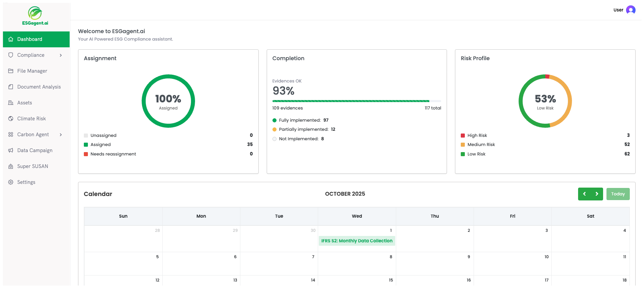Screen dimensions: 644x289
Task: Click the File Manager folder icon
Action: 11,71
